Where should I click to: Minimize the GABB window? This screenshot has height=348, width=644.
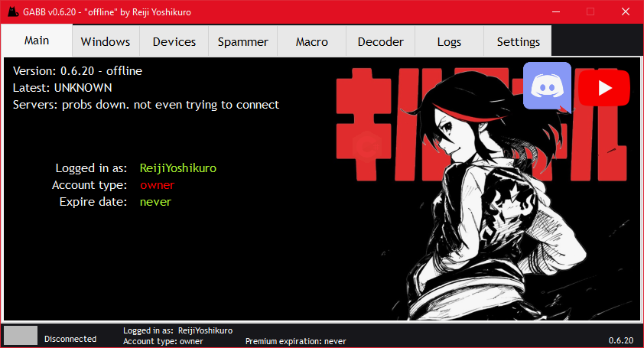click(x=556, y=11)
